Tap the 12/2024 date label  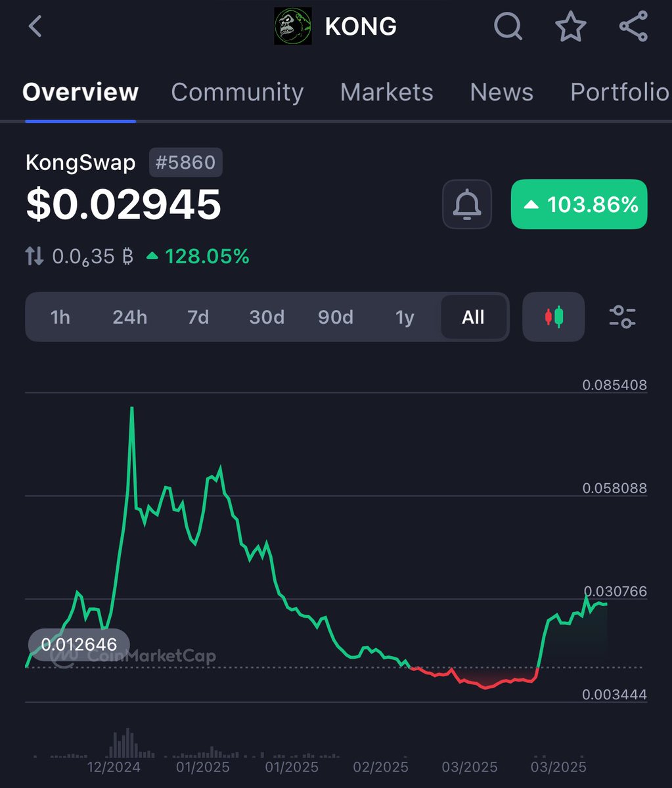[113, 767]
